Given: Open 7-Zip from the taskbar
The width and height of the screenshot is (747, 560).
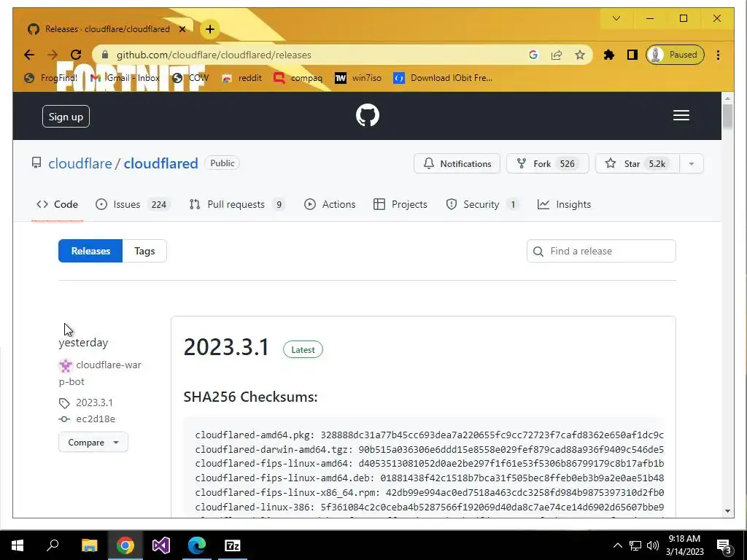Looking at the screenshot, I should [233, 545].
